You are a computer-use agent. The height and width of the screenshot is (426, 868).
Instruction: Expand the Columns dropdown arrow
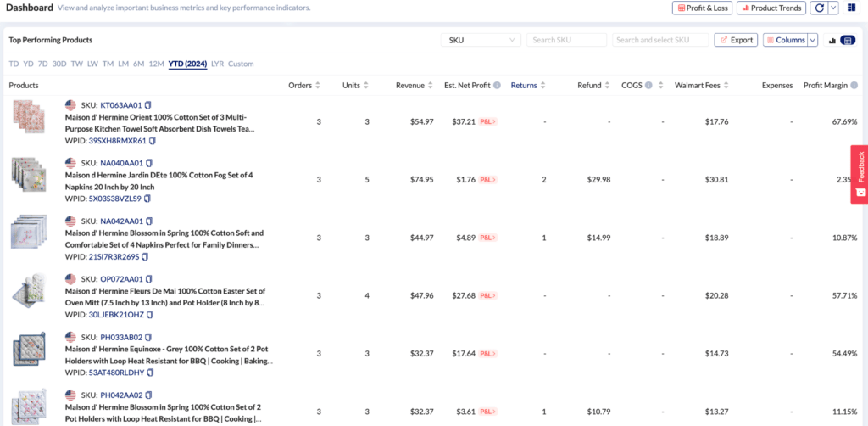[x=813, y=40]
